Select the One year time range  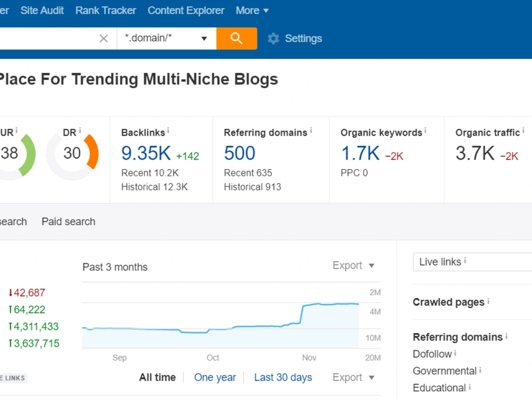click(x=215, y=377)
